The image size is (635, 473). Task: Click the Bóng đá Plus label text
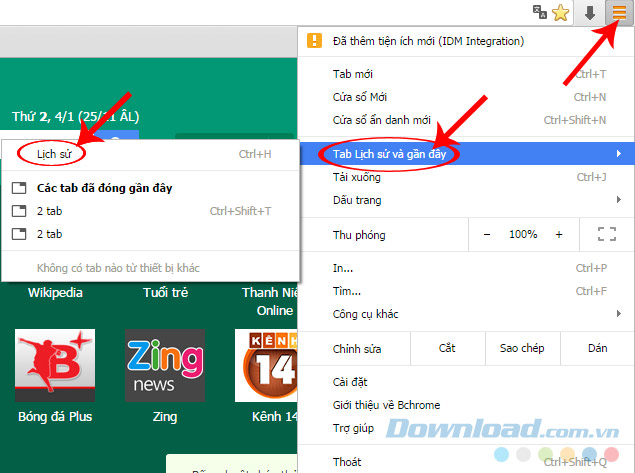tap(55, 417)
